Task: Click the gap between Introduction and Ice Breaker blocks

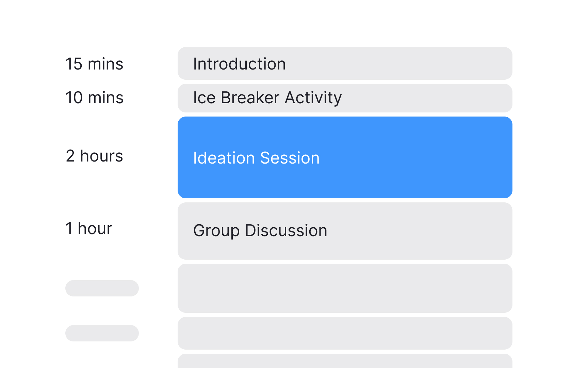Action: coord(345,81)
